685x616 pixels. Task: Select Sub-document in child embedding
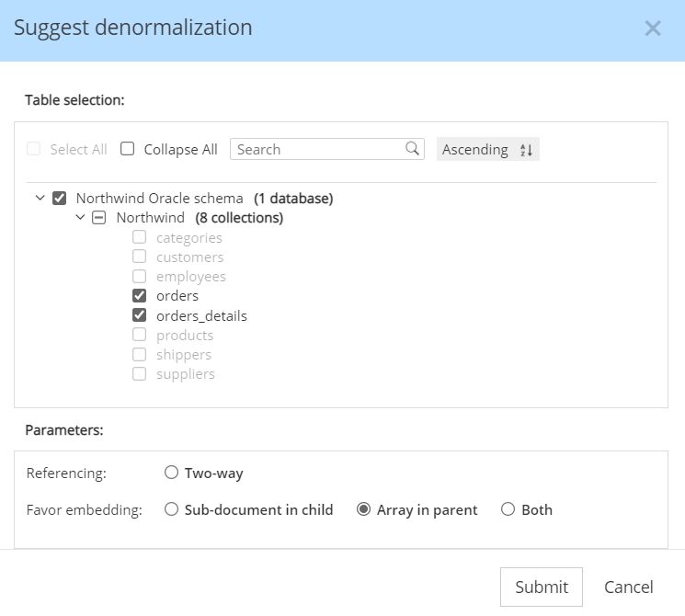coord(171,509)
